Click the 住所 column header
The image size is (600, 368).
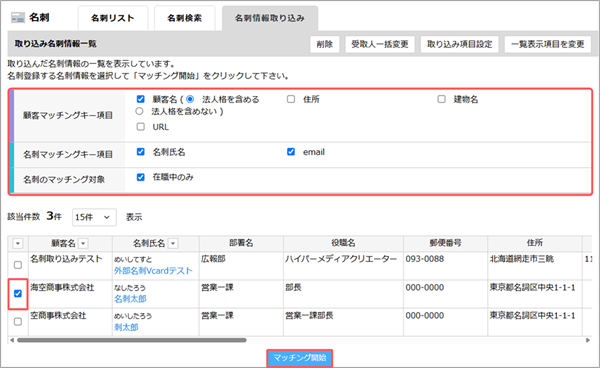coord(535,243)
